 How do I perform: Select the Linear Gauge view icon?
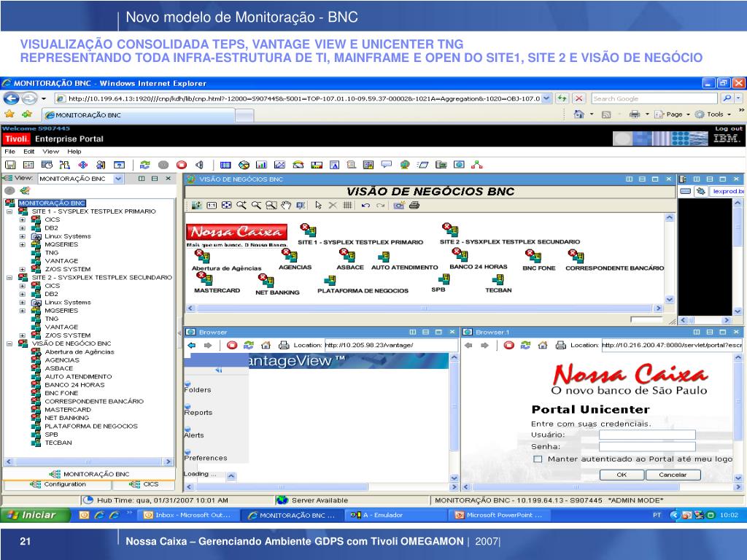pos(317,165)
